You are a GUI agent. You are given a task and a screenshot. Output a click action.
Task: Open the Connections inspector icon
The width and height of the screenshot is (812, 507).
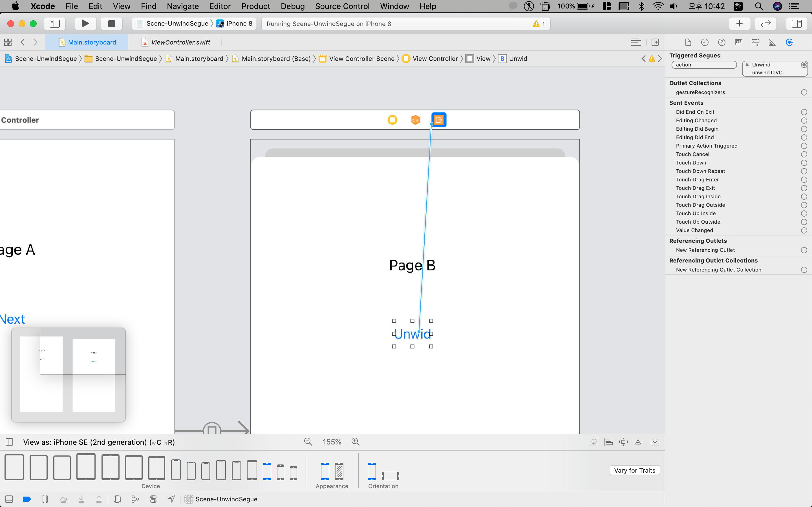(x=789, y=42)
